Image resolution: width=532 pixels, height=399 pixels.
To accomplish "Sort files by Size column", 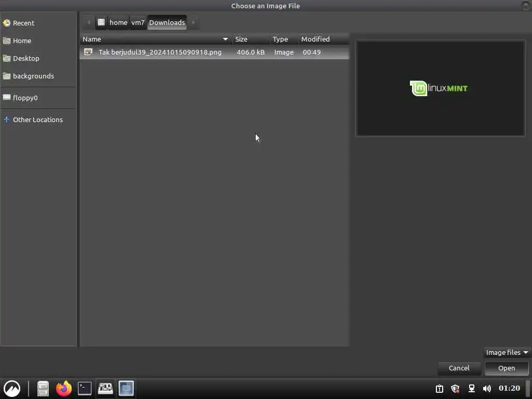I will [x=251, y=39].
